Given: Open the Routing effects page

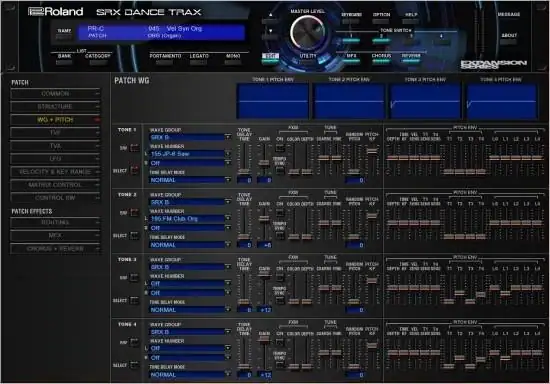Looking at the screenshot, I should (55, 222).
